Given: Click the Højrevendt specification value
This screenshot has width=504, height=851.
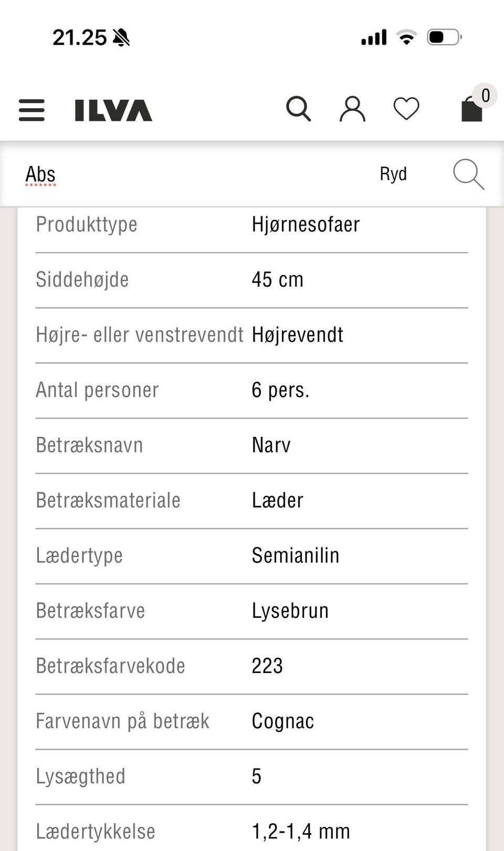Looking at the screenshot, I should tap(298, 334).
